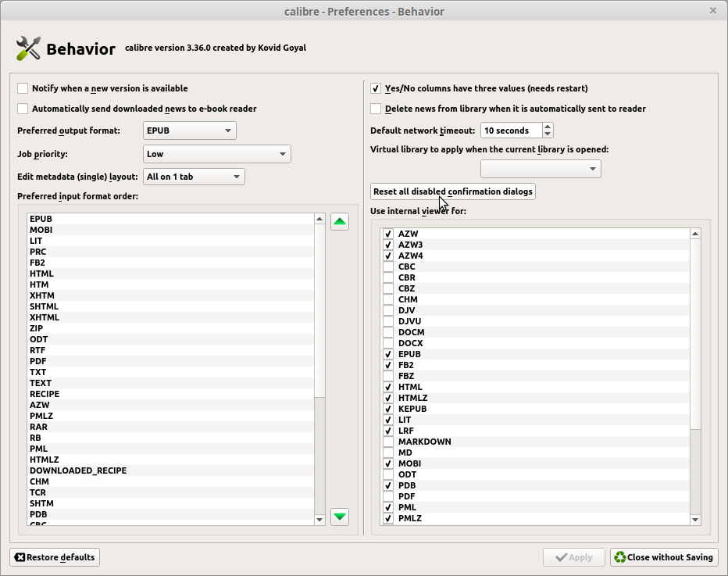Screen dimensions: 728x576
Task: Decrease network timeout with down arrow
Action: [x=548, y=134]
